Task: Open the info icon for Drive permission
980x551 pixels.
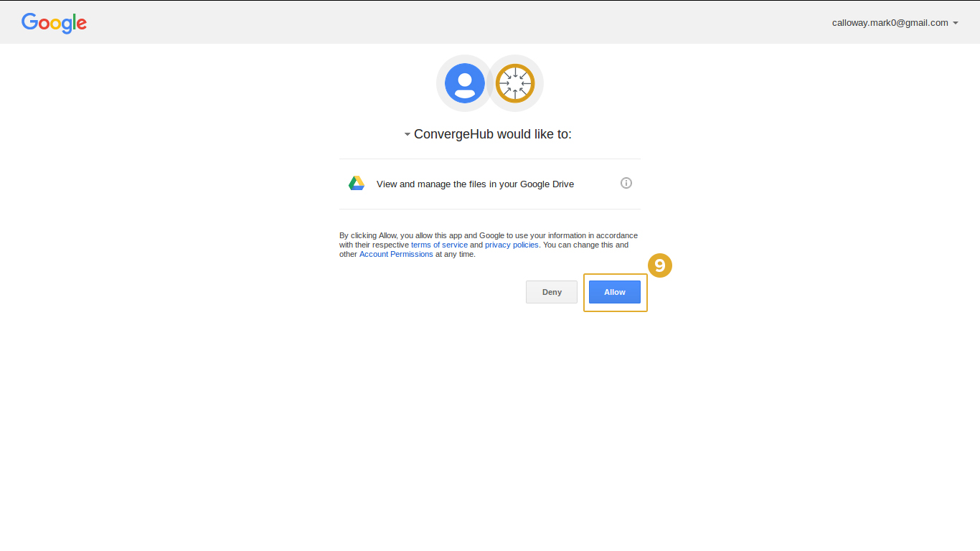Action: pos(626,183)
